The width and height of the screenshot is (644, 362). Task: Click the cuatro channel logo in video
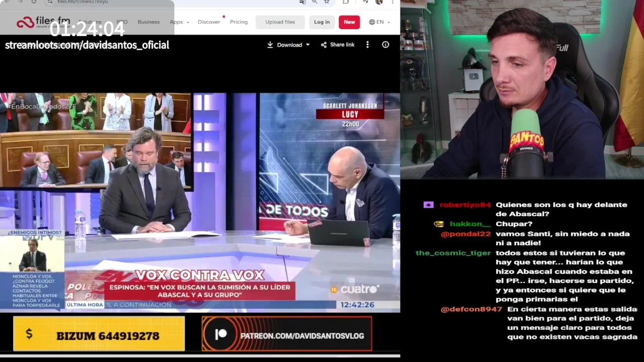pos(355,289)
